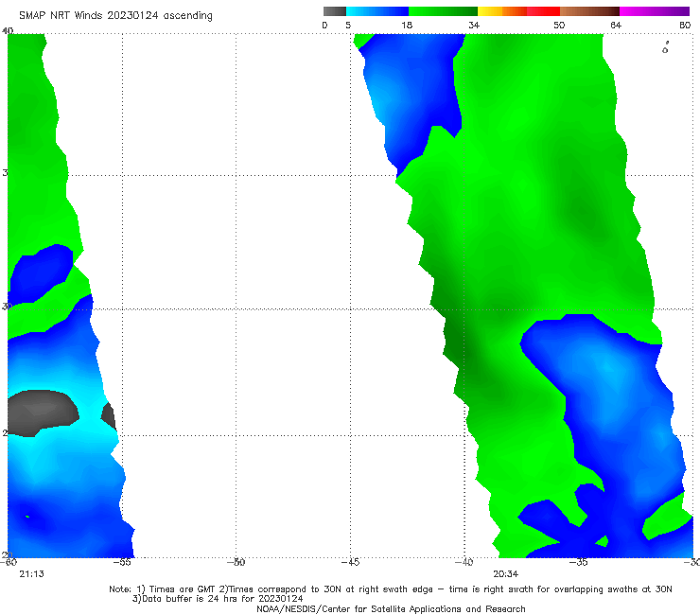The height and width of the screenshot is (615, 700).
Task: Click the green 18-34 knot segment of the color scale
Action: [444, 11]
